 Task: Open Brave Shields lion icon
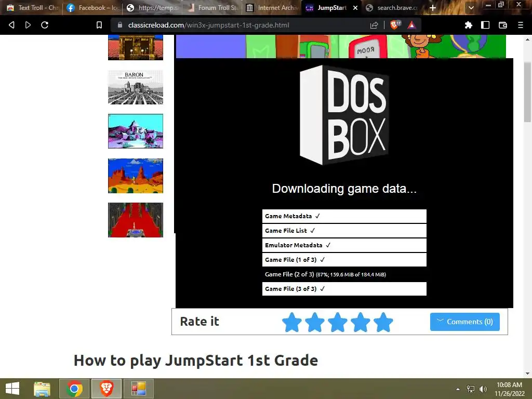(395, 25)
